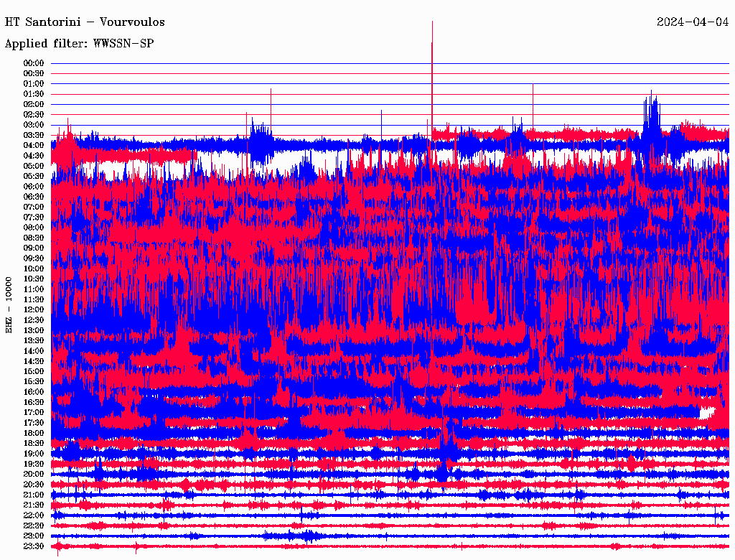Viewport: 735px width, 560px height.
Task: Click the '16:30' time label
Action: [x=34, y=403]
